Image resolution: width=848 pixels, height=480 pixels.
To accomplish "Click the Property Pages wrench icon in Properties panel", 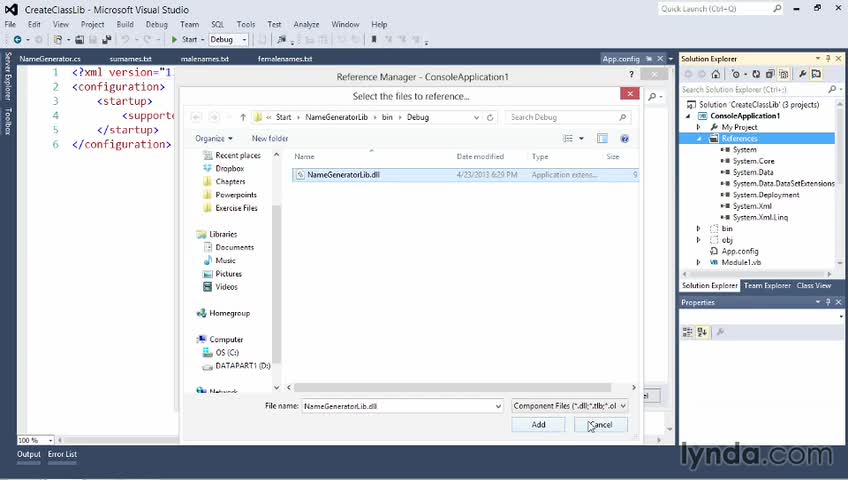I will [720, 332].
